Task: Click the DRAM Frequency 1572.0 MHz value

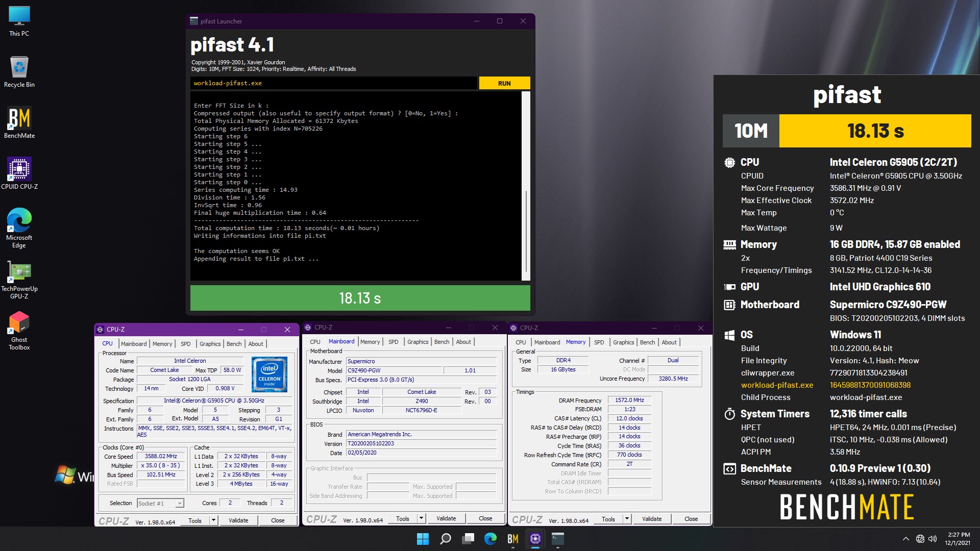Action: [629, 400]
